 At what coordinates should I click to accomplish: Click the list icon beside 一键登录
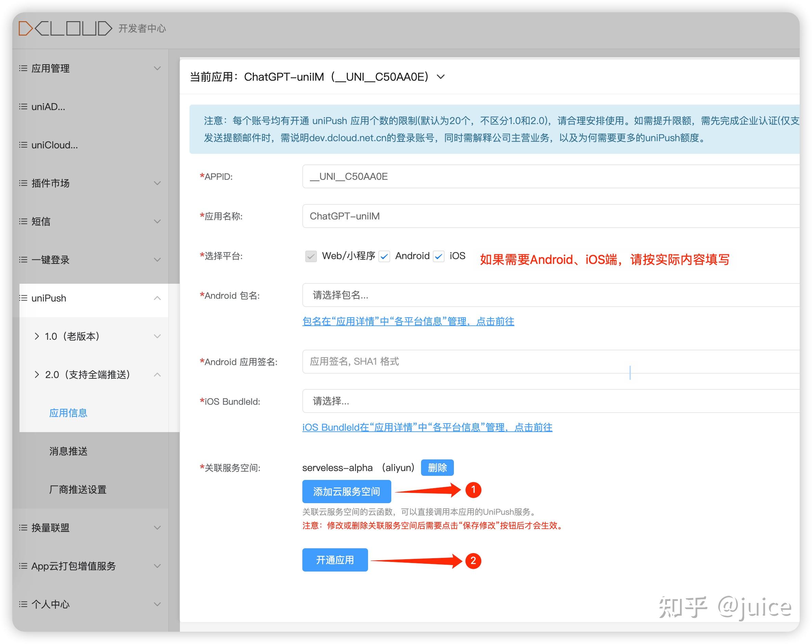tap(23, 260)
